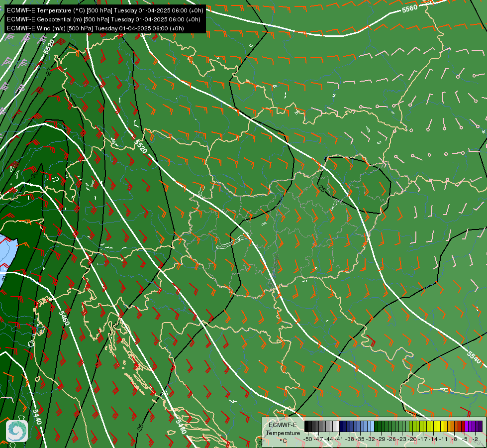Click the black swatch at legend's cold end
Viewport: 487px width, 448px height.
tap(306, 426)
